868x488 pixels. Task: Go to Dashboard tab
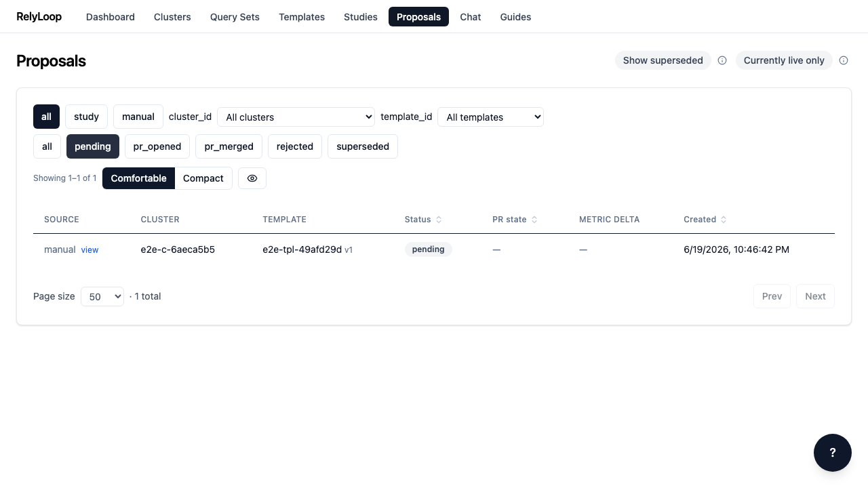point(111,17)
